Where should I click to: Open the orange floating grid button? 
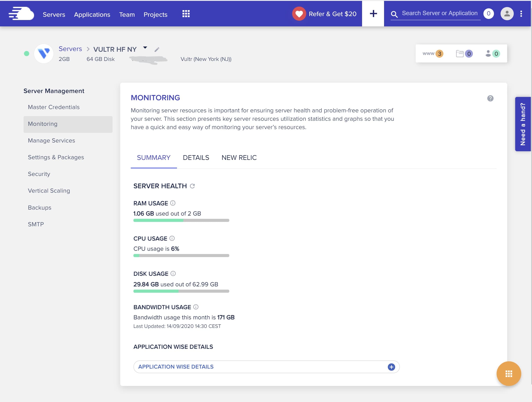point(509,374)
